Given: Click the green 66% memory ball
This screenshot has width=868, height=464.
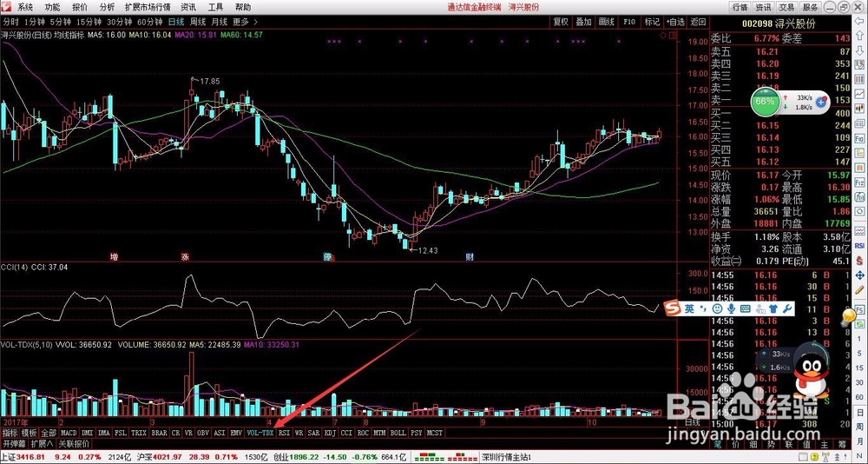Looking at the screenshot, I should (x=765, y=102).
